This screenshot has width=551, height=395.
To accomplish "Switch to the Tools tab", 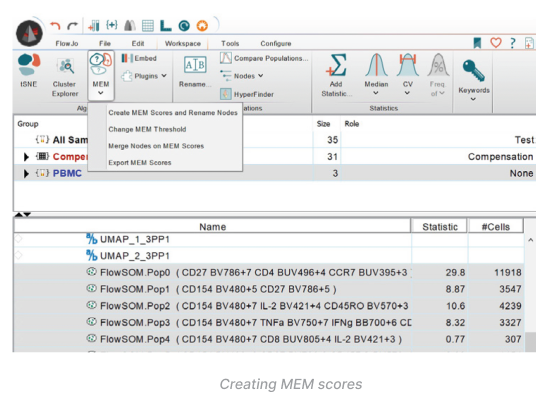I will [230, 44].
